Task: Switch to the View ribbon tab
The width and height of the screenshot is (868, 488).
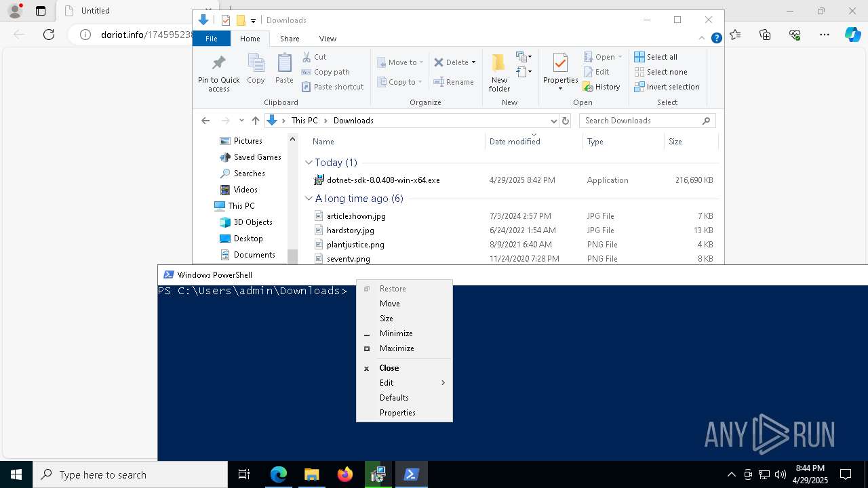Action: pyautogui.click(x=328, y=39)
